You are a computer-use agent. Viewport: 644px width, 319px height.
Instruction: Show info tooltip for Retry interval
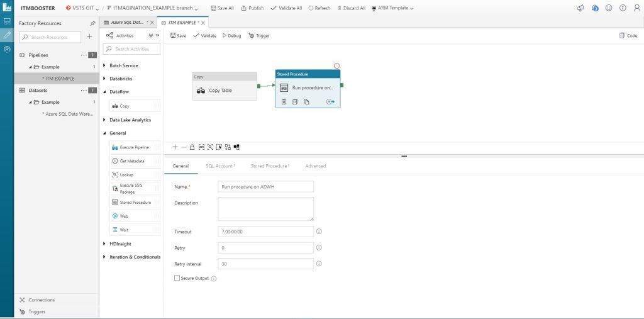click(x=319, y=264)
